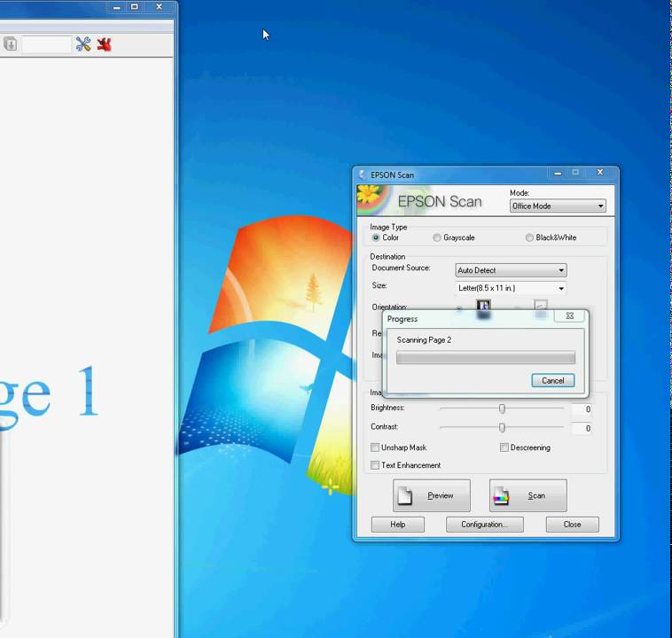Click the portrait orientation icon

pos(483,308)
